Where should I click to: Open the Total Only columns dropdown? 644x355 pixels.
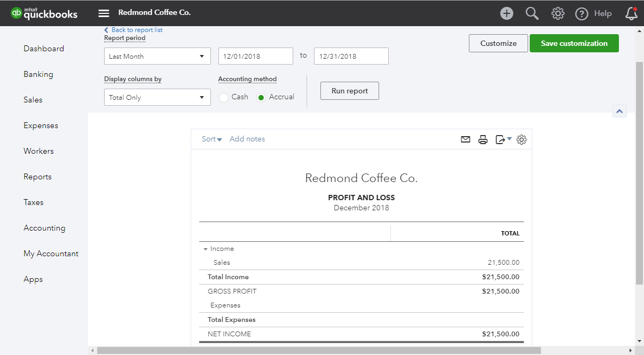[x=157, y=97]
